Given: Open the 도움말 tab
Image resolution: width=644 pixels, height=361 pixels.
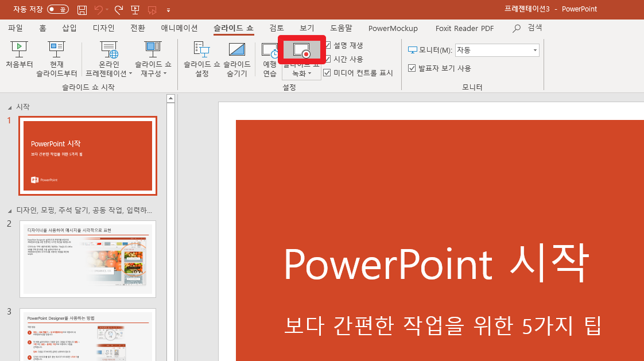Looking at the screenshot, I should pos(342,28).
